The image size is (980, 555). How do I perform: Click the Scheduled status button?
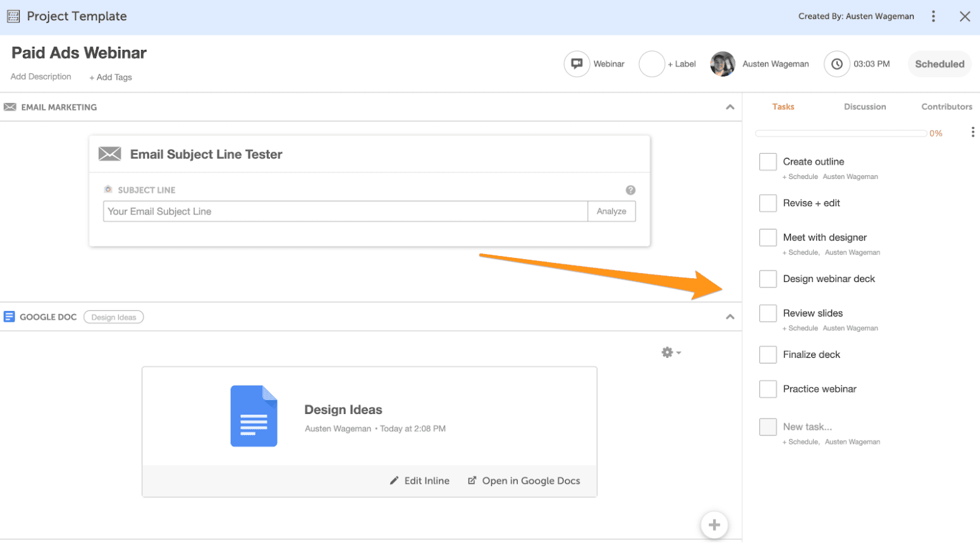pos(940,64)
